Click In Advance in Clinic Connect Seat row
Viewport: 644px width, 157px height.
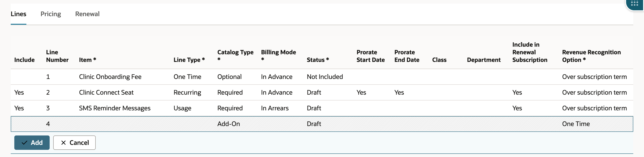pyautogui.click(x=277, y=93)
